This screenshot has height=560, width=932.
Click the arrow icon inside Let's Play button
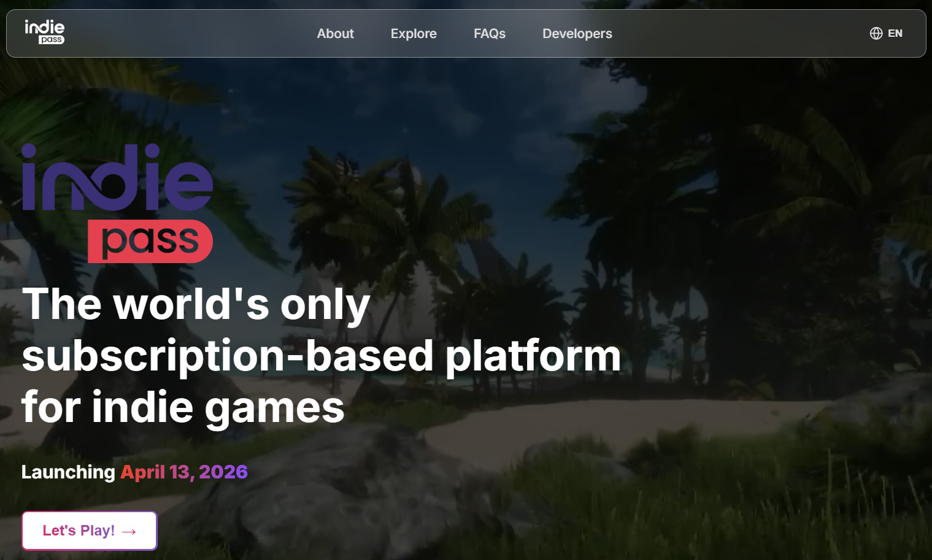click(x=129, y=532)
